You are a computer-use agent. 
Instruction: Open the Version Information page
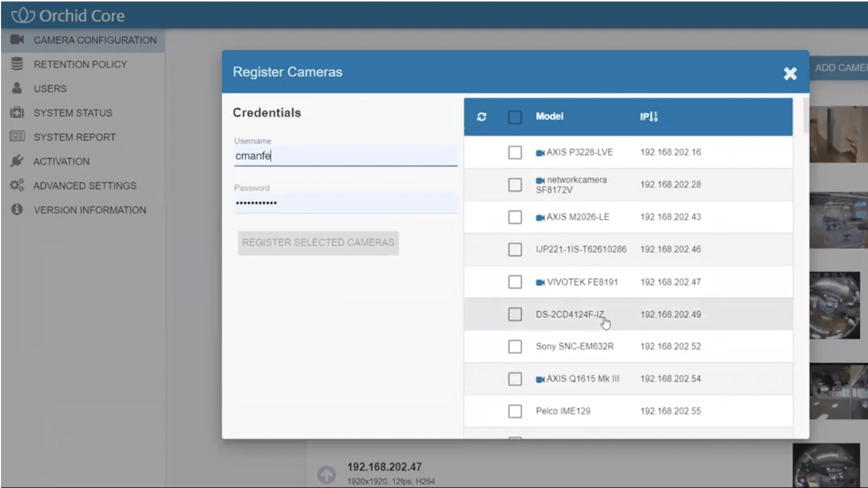point(83,210)
